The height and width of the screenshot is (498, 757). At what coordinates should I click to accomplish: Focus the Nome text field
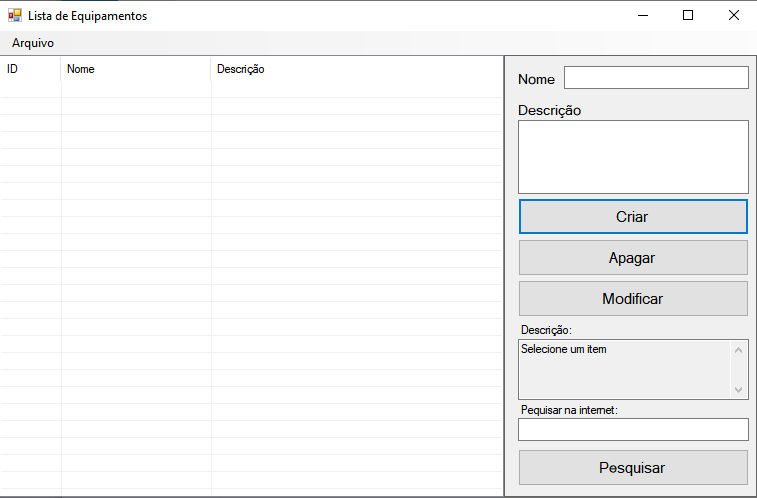coord(655,78)
